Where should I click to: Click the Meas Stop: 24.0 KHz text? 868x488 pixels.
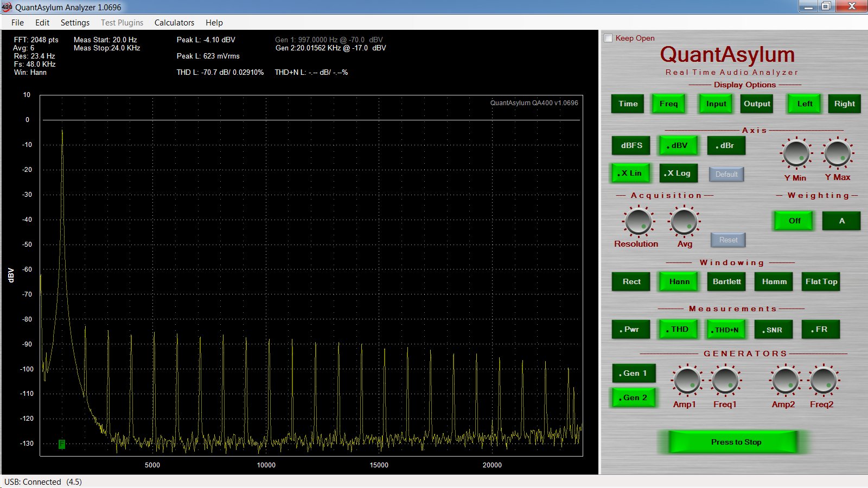107,48
